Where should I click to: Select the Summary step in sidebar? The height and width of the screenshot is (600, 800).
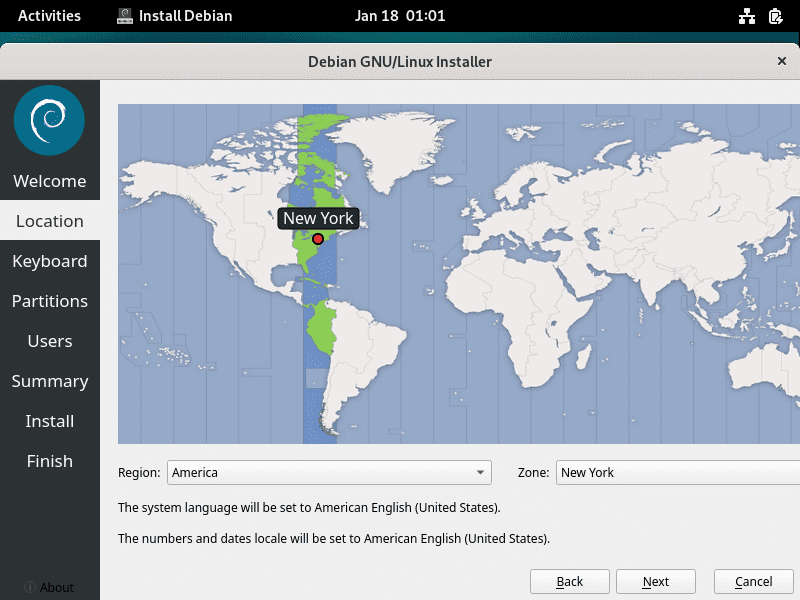(x=50, y=381)
